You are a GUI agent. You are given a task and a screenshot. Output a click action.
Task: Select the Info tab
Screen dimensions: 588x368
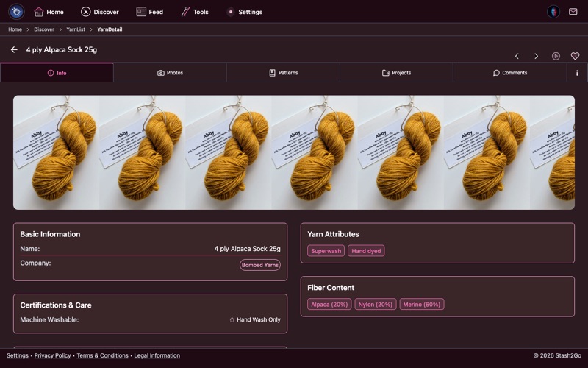pyautogui.click(x=57, y=72)
